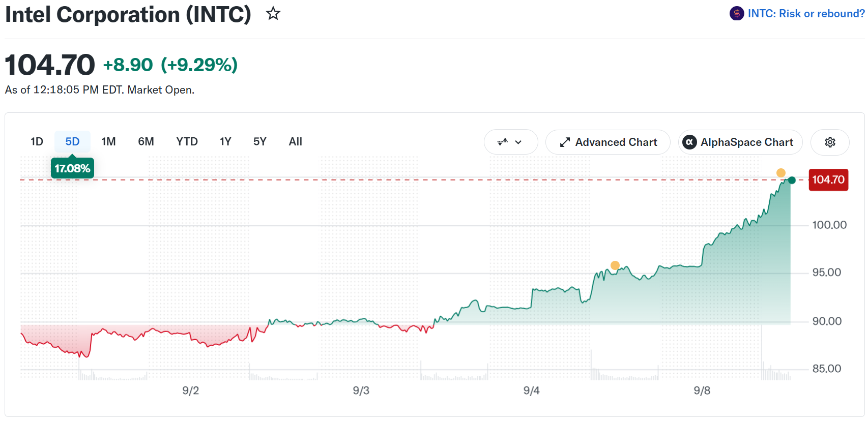Show the All time range
Image resolution: width=868 pixels, height=421 pixels.
296,142
